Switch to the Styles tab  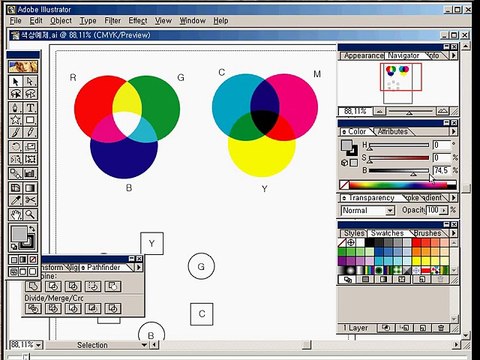pos(354,233)
